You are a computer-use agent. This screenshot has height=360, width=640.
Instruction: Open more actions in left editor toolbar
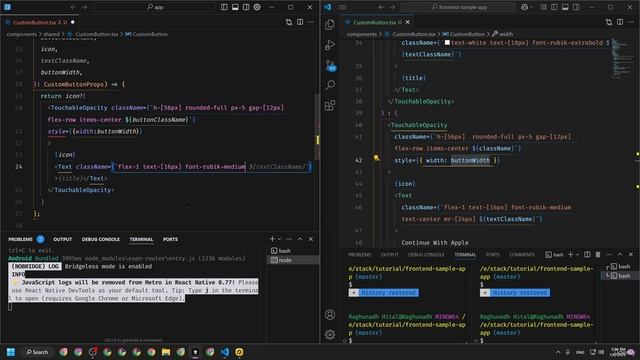click(x=311, y=22)
